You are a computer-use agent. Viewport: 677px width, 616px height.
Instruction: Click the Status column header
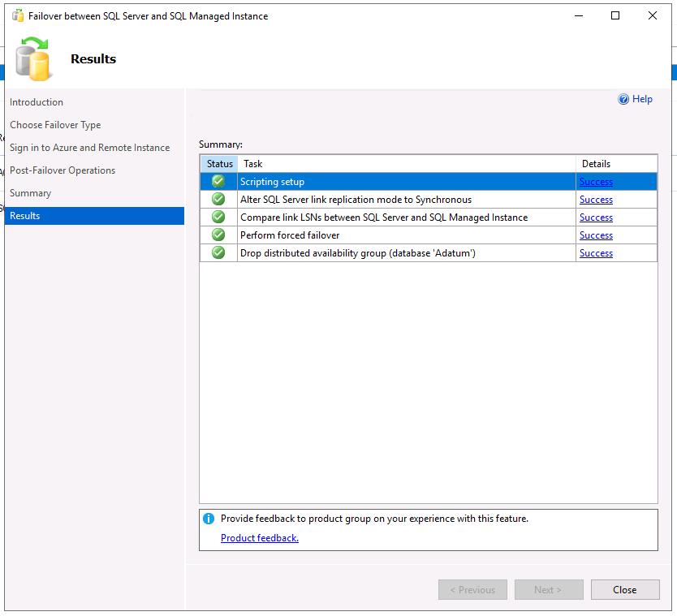[x=219, y=164]
